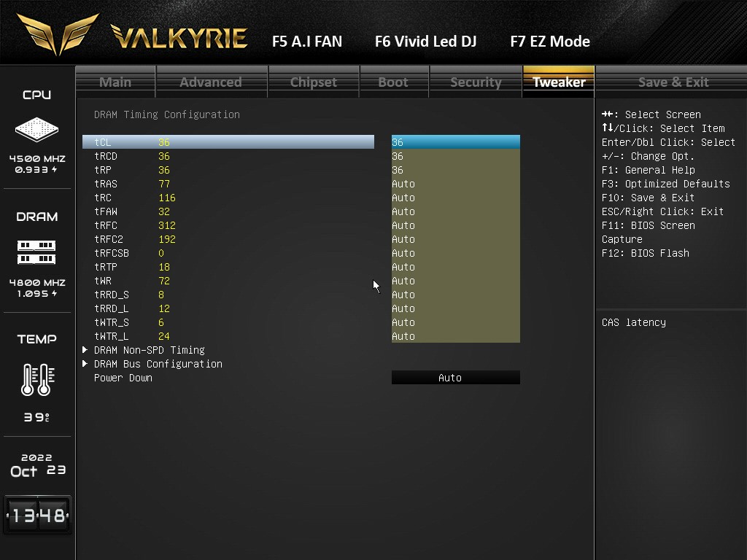The image size is (747, 560).
Task: Expand DRAM Bus Configuration submenu
Action: [x=158, y=364]
